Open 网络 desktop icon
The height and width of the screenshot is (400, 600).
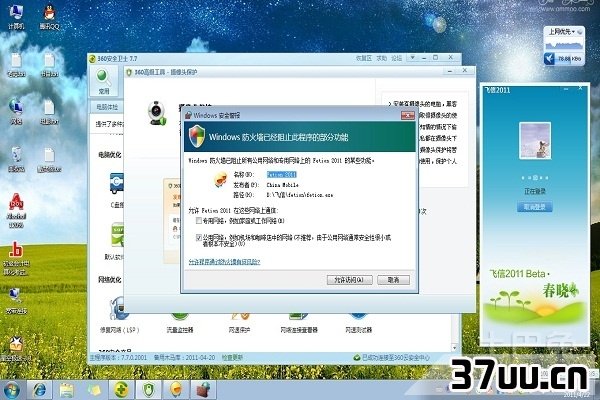click(x=16, y=112)
